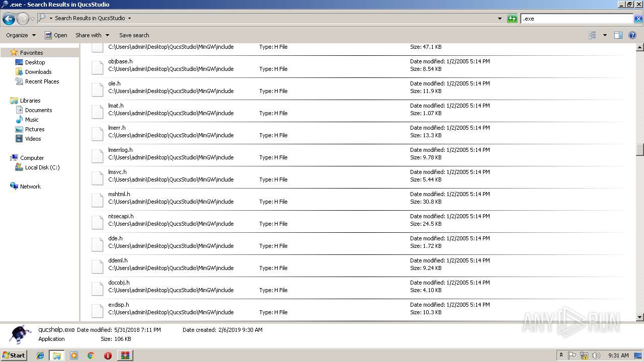The height and width of the screenshot is (362, 644).
Task: Click the qucshelp.exe details pane icon
Action: tap(19, 334)
